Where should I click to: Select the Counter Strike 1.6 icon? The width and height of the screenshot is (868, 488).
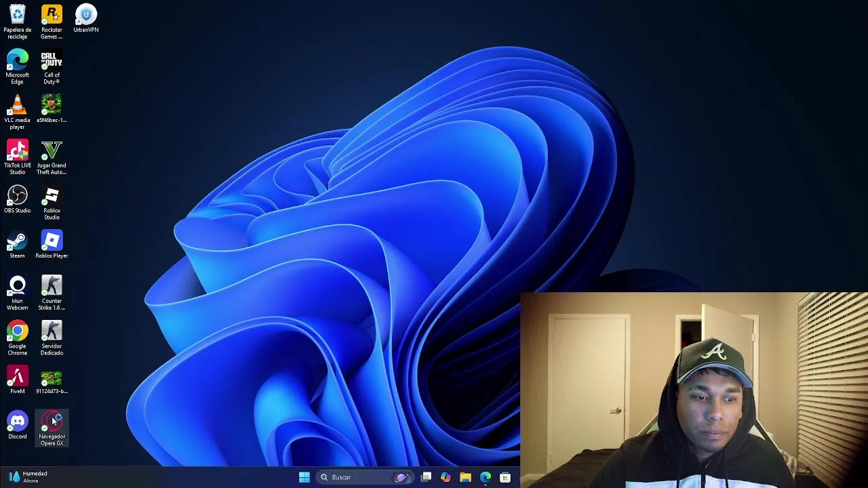click(52, 293)
